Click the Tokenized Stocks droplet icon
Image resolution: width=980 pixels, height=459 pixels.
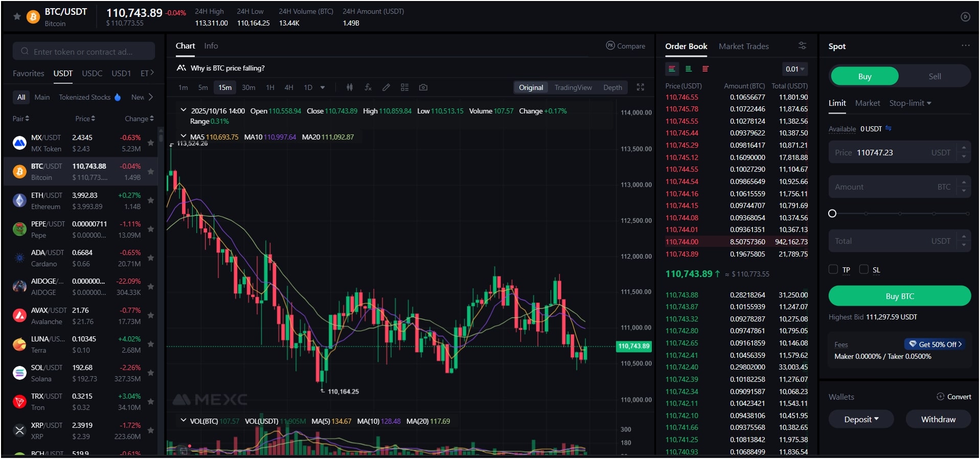click(x=118, y=97)
